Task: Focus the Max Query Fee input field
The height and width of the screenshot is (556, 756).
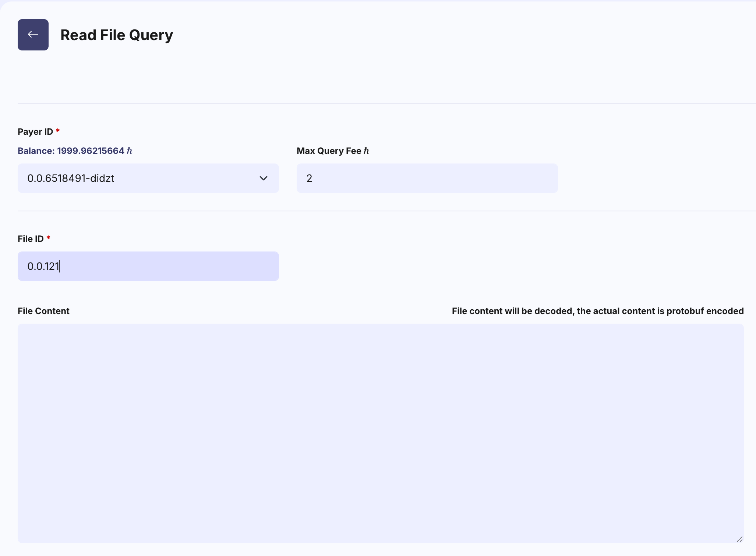Action: coord(427,178)
